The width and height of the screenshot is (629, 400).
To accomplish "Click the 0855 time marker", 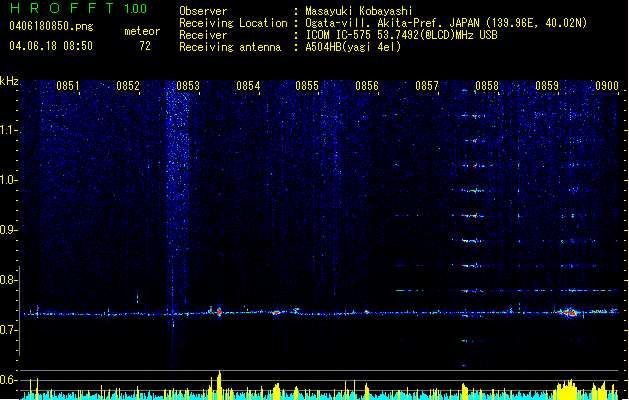I will [307, 86].
